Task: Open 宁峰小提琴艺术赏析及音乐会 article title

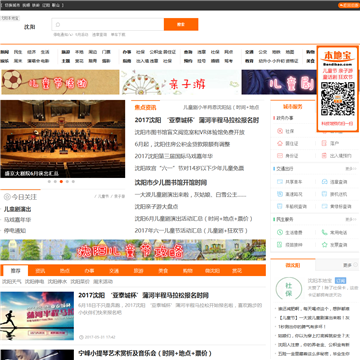Action: (145, 353)
